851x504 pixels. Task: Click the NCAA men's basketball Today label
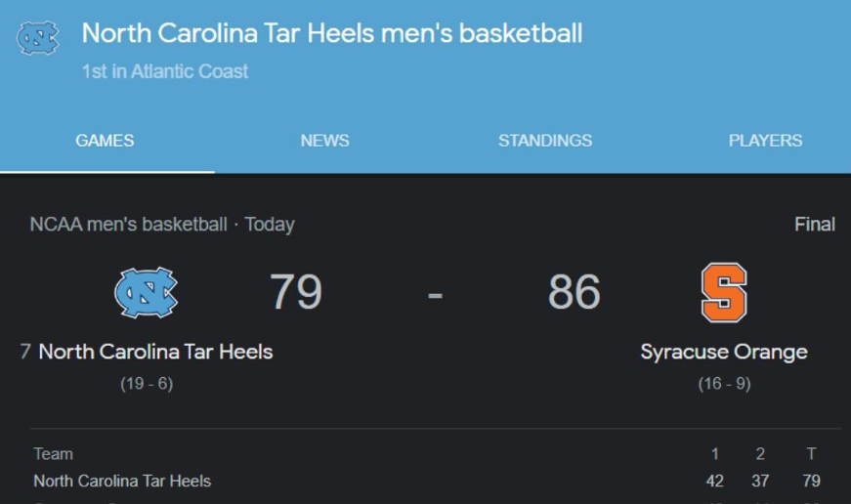[x=162, y=225]
